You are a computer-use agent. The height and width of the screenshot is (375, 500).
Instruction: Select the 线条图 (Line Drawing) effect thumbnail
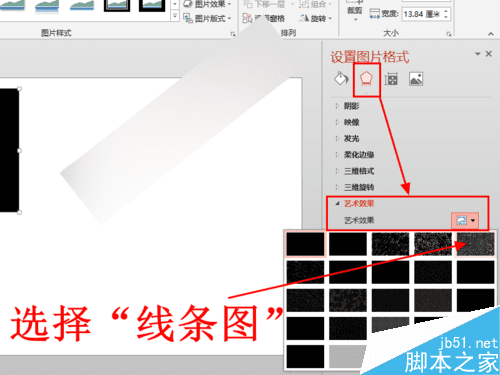[x=475, y=244]
